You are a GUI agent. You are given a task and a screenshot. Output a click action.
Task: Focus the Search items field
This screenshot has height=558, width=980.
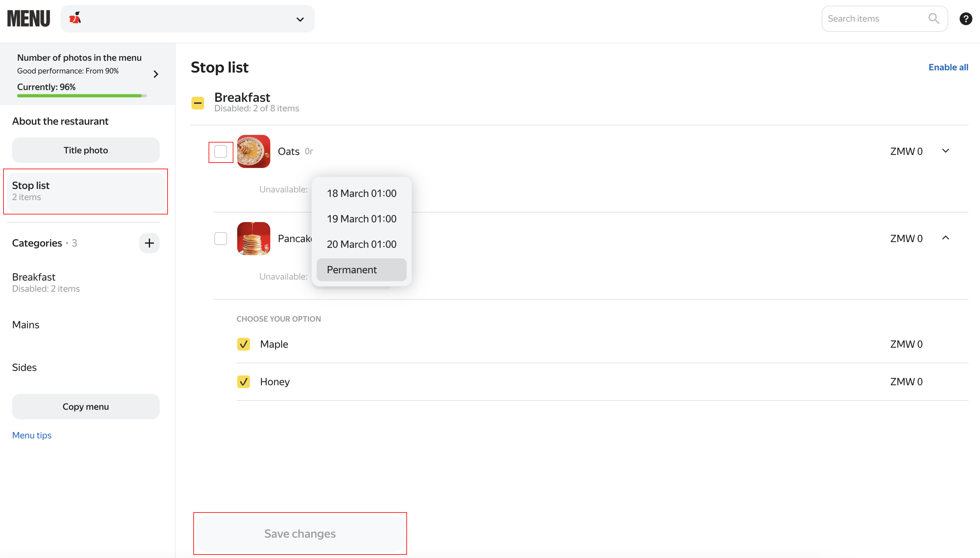tap(885, 18)
